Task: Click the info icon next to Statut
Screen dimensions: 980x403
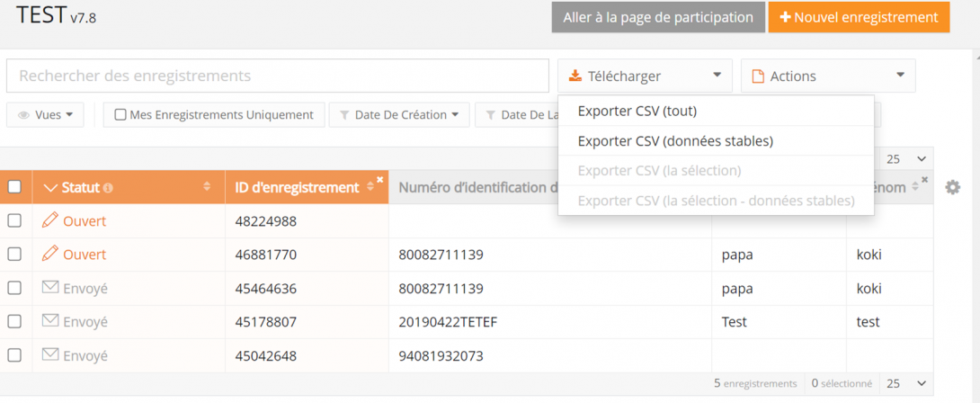Action: pyautogui.click(x=108, y=188)
